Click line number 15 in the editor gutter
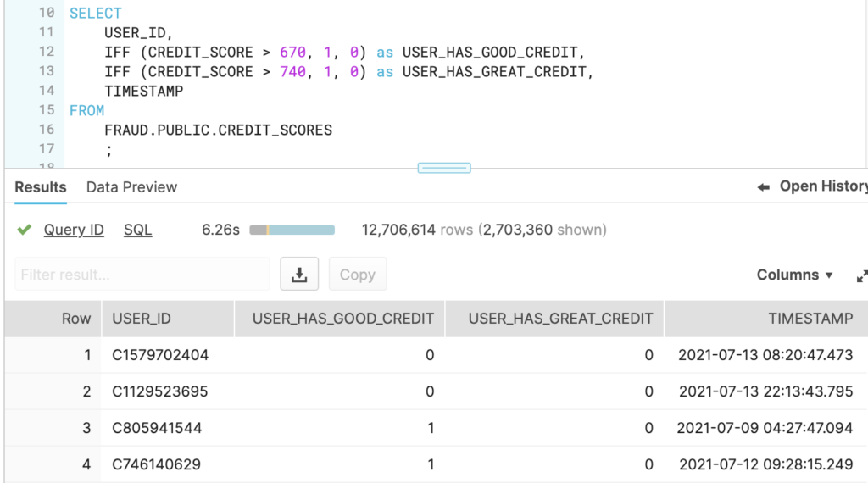Image resolution: width=868 pixels, height=483 pixels. 47,110
